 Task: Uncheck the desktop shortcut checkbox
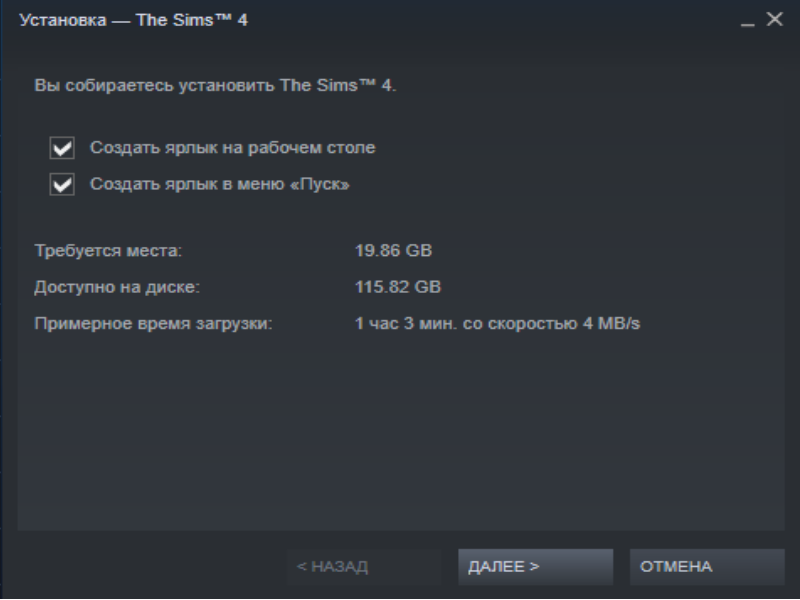62,148
